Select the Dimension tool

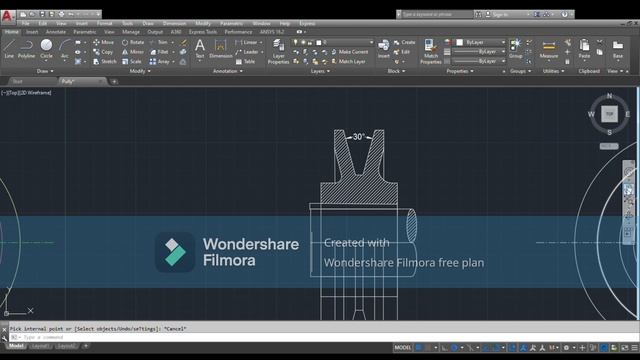click(220, 49)
